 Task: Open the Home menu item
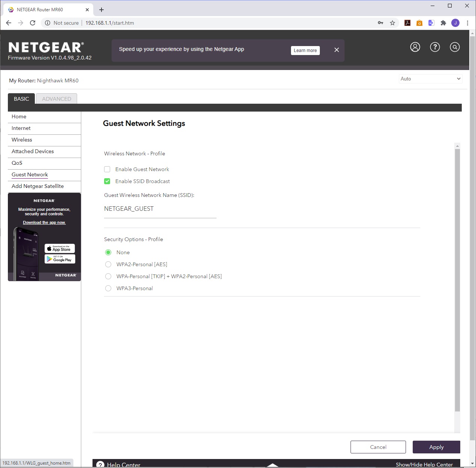point(44,117)
